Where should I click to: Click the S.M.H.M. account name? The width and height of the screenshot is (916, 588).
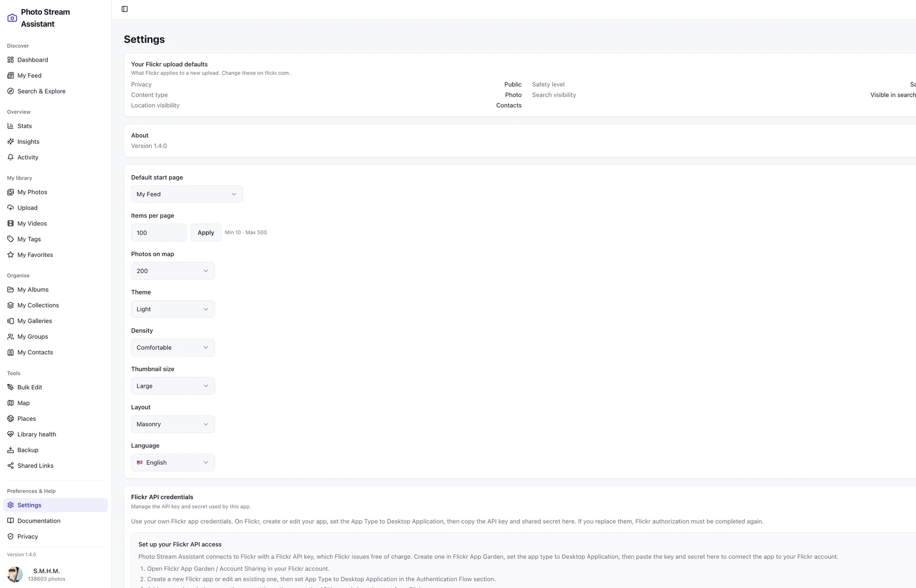[x=46, y=571]
